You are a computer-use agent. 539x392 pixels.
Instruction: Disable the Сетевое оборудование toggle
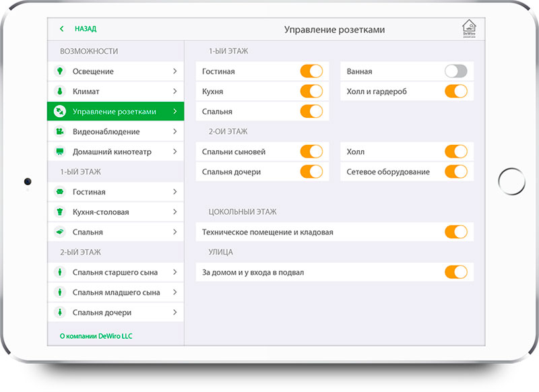456,172
